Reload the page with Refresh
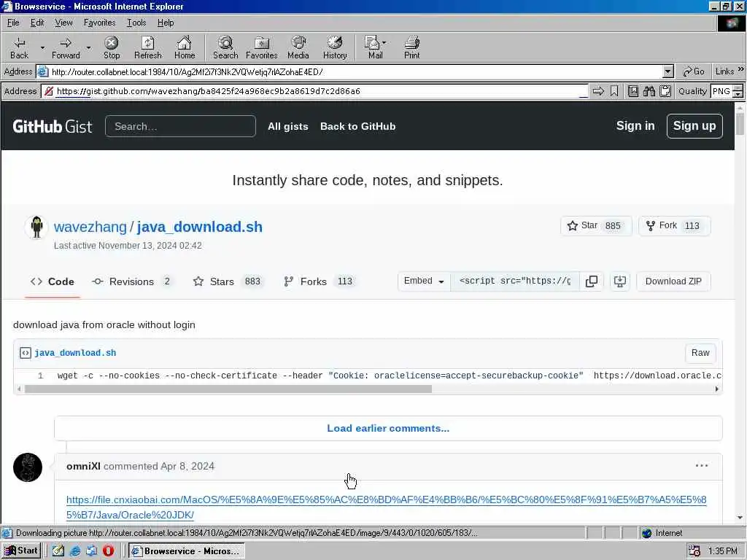Image resolution: width=747 pixels, height=560 pixels. coord(147,47)
